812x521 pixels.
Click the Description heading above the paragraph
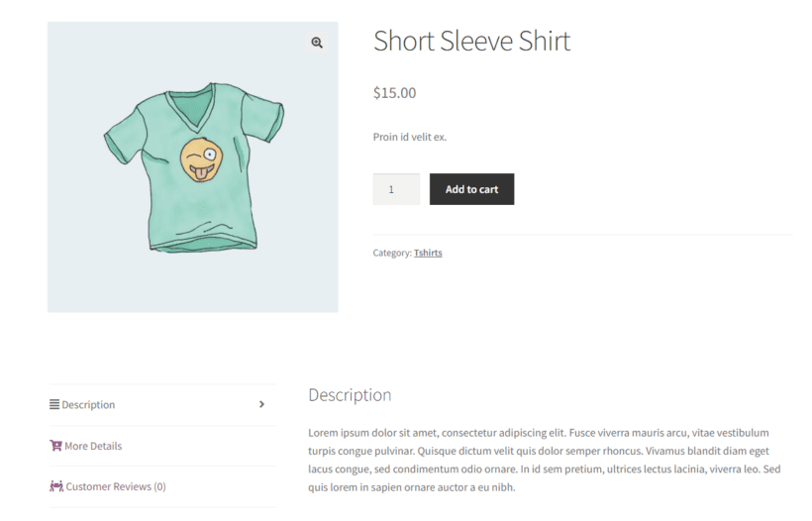350,395
